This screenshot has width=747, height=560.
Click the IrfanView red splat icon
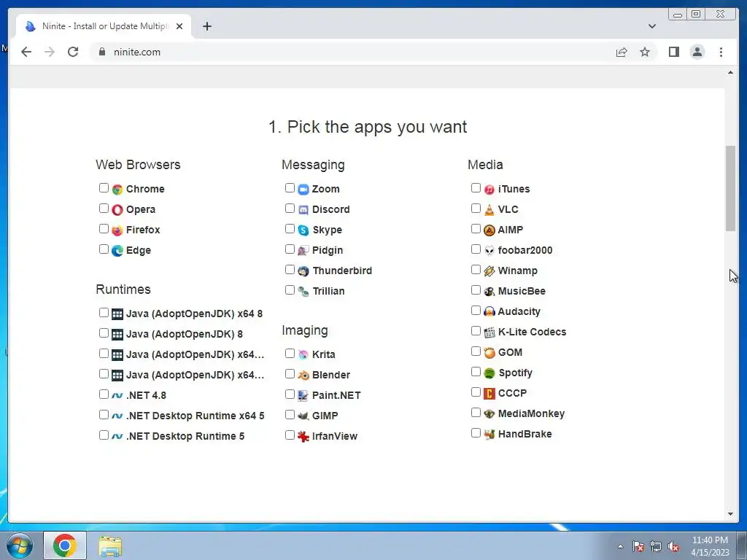click(x=303, y=437)
